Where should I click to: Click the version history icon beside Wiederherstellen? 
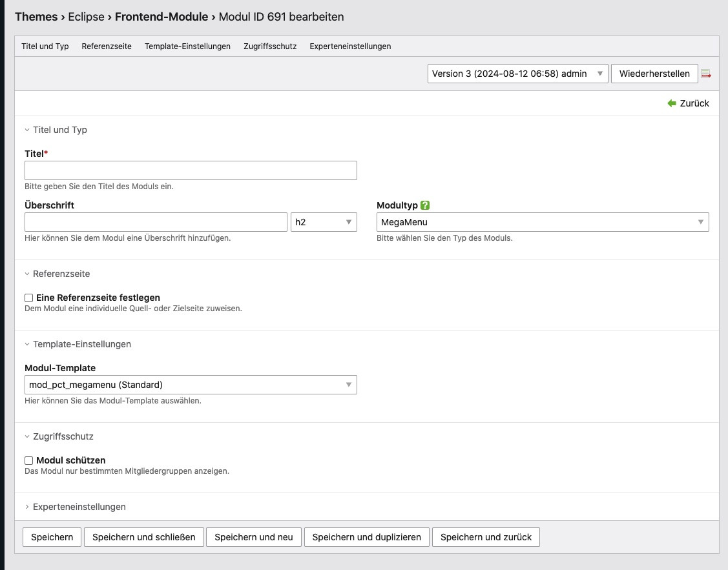click(706, 74)
